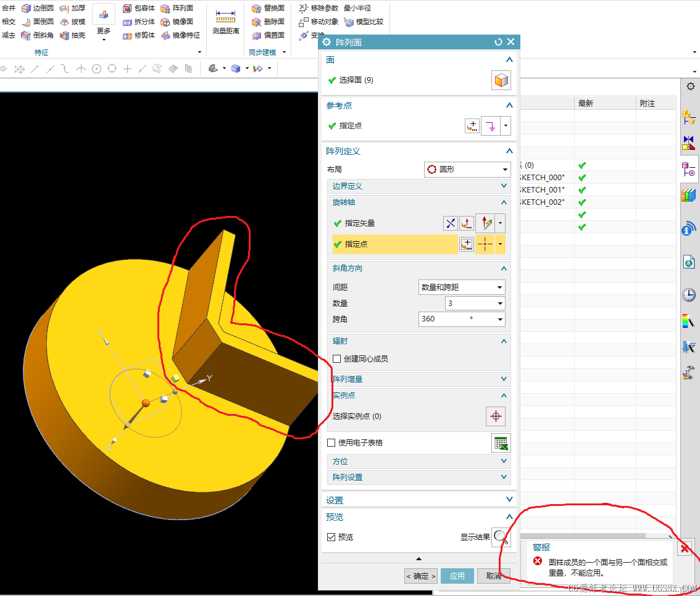
Task: Toggle the 创建同心成员 checkbox
Action: 336,358
